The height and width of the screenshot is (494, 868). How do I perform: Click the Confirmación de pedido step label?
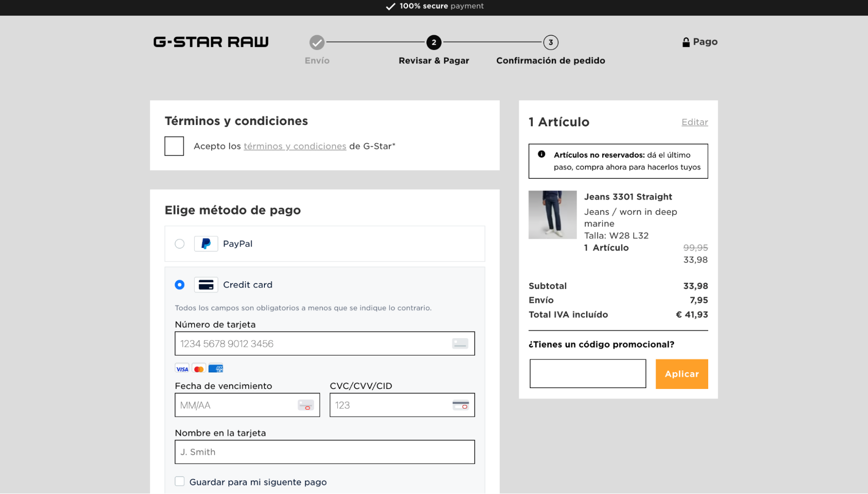click(x=551, y=60)
